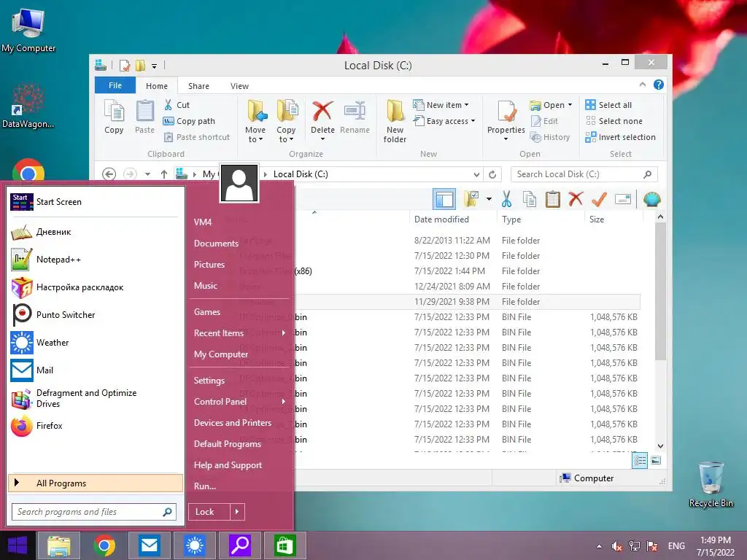747x560 pixels.
Task: Click the Back navigation arrow
Action: click(109, 174)
